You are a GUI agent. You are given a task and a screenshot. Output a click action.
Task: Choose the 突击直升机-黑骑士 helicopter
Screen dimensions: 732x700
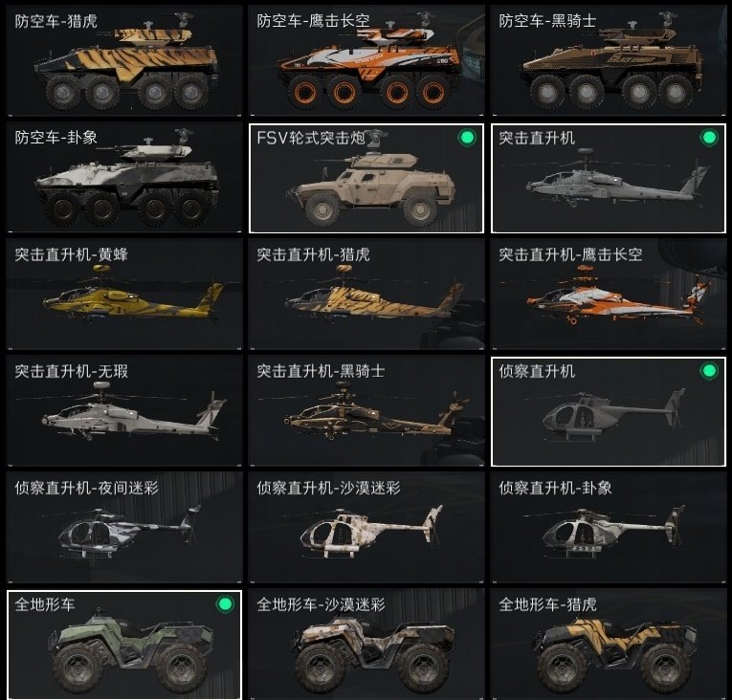click(x=366, y=411)
